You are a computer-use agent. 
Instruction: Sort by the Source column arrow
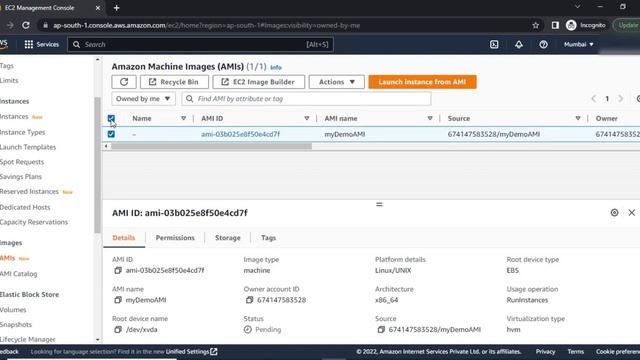(x=578, y=118)
